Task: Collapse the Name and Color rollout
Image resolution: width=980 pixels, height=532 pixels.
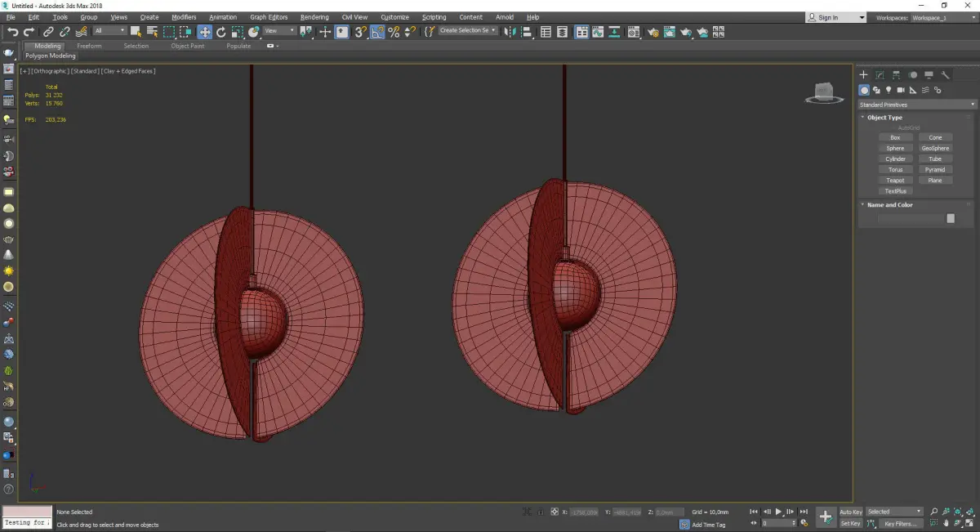Action: (889, 205)
